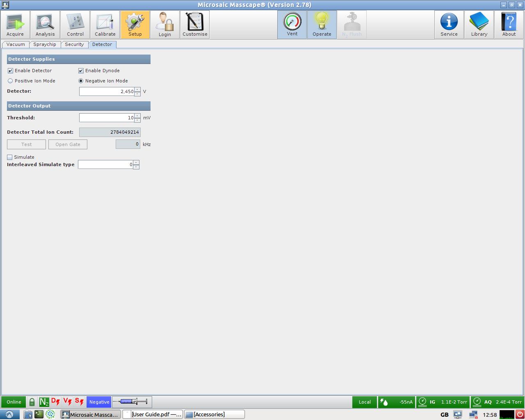Toggle the Enable Dynode checkbox

(81, 71)
